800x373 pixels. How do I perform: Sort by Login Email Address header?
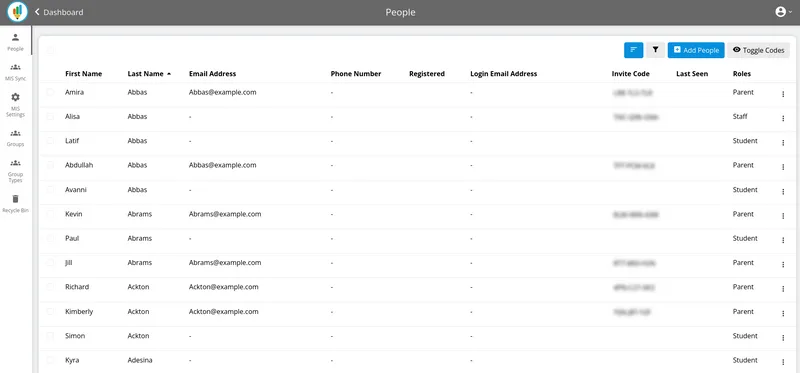[504, 73]
